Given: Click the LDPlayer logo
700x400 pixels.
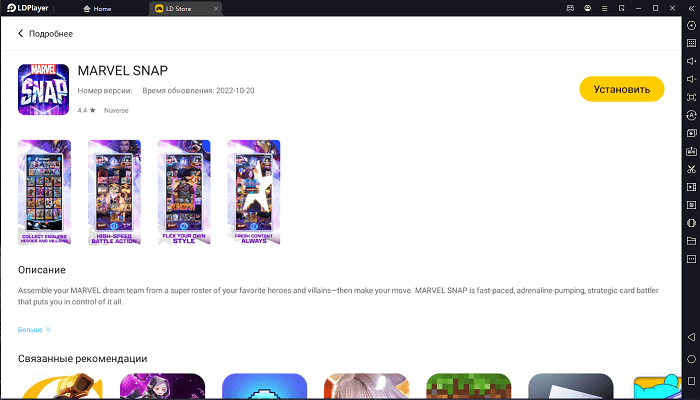Looking at the screenshot, I should point(27,8).
